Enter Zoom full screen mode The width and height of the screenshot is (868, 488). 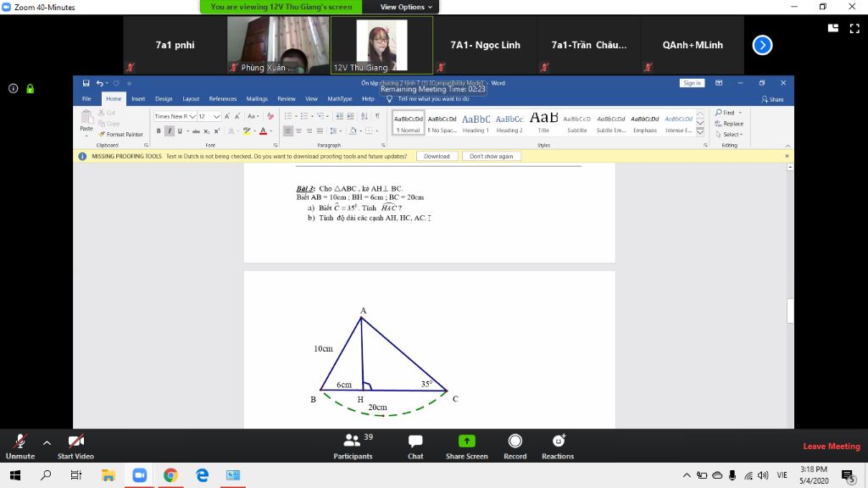tap(854, 28)
